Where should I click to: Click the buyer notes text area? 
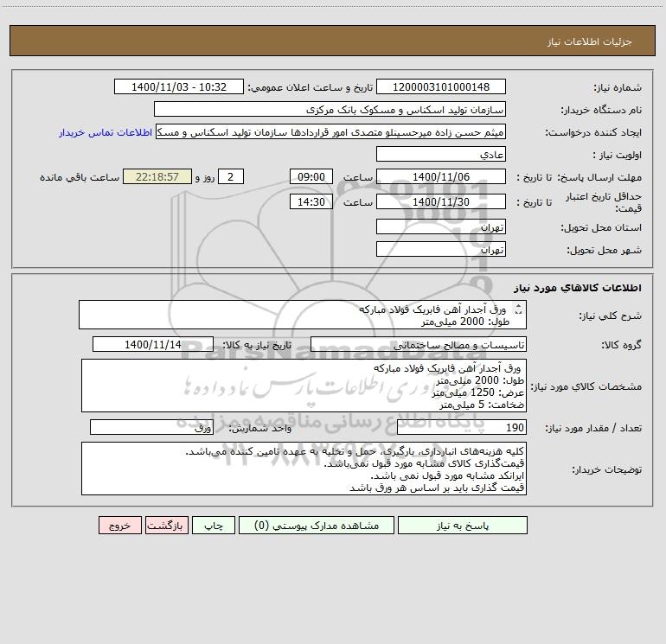coord(304,469)
